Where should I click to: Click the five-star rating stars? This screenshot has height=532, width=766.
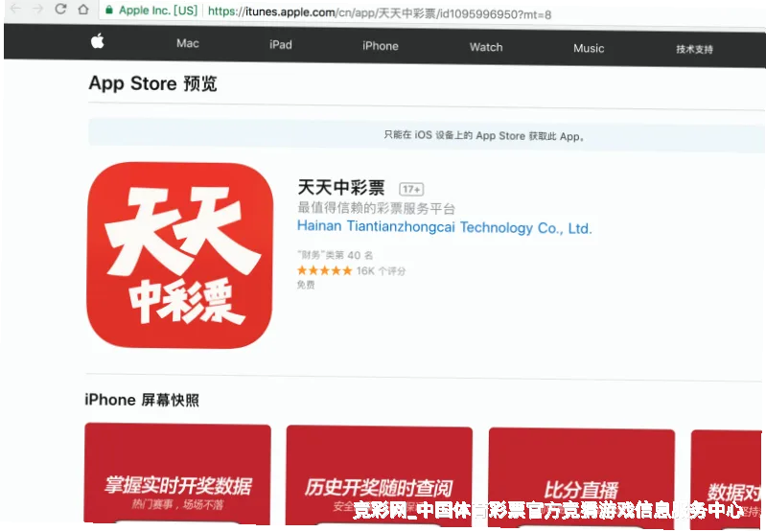click(324, 270)
